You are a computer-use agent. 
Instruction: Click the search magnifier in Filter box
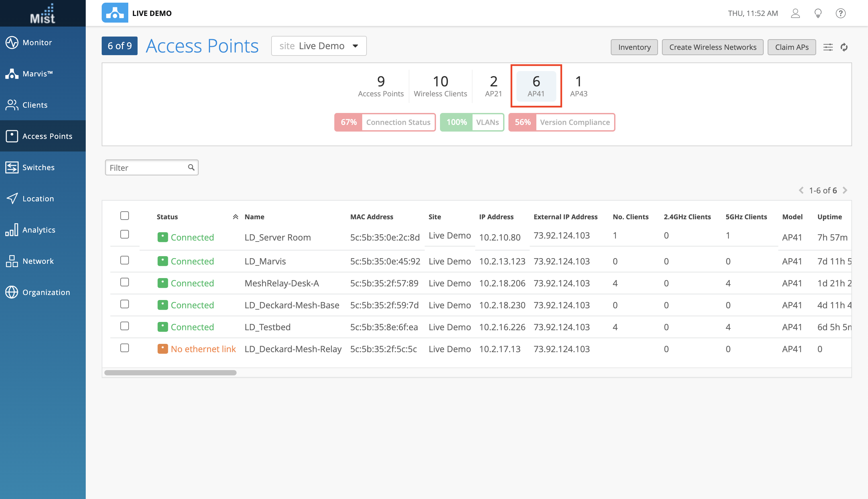point(191,167)
